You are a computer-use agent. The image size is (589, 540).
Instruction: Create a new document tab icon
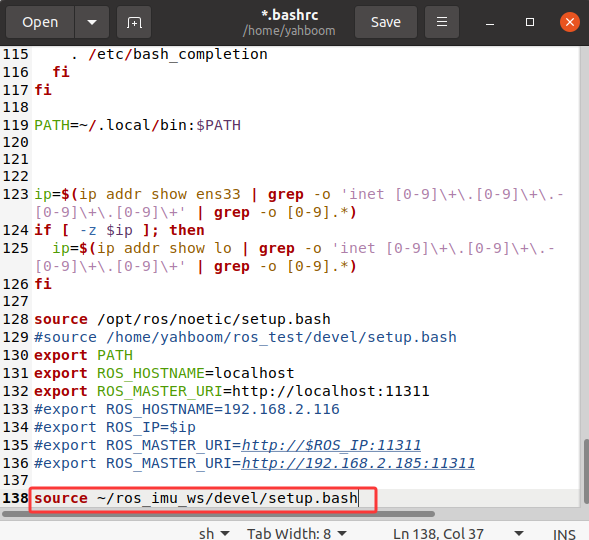click(134, 22)
